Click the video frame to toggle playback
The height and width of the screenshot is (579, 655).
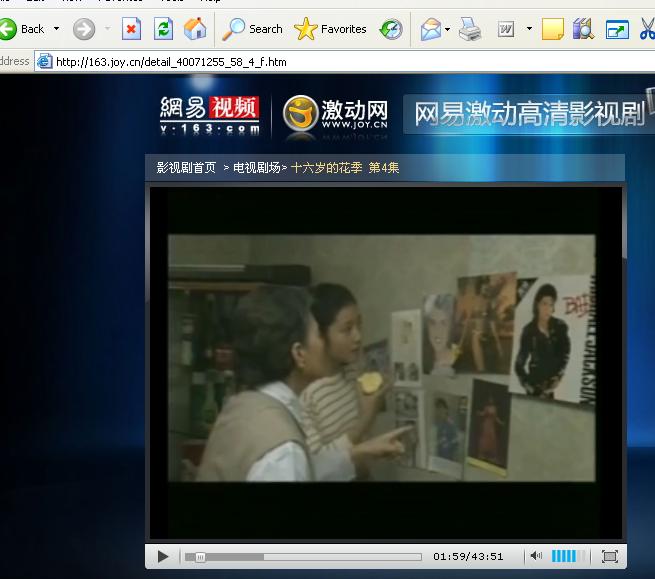point(386,363)
